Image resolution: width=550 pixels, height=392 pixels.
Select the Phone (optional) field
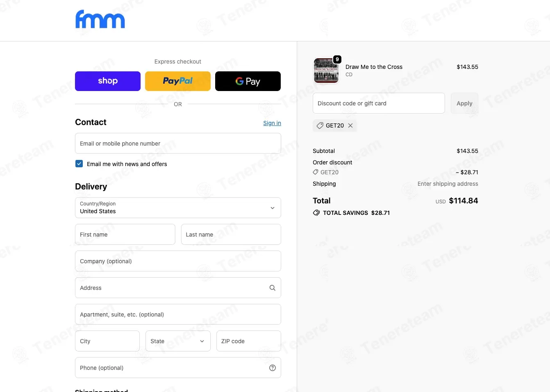178,368
